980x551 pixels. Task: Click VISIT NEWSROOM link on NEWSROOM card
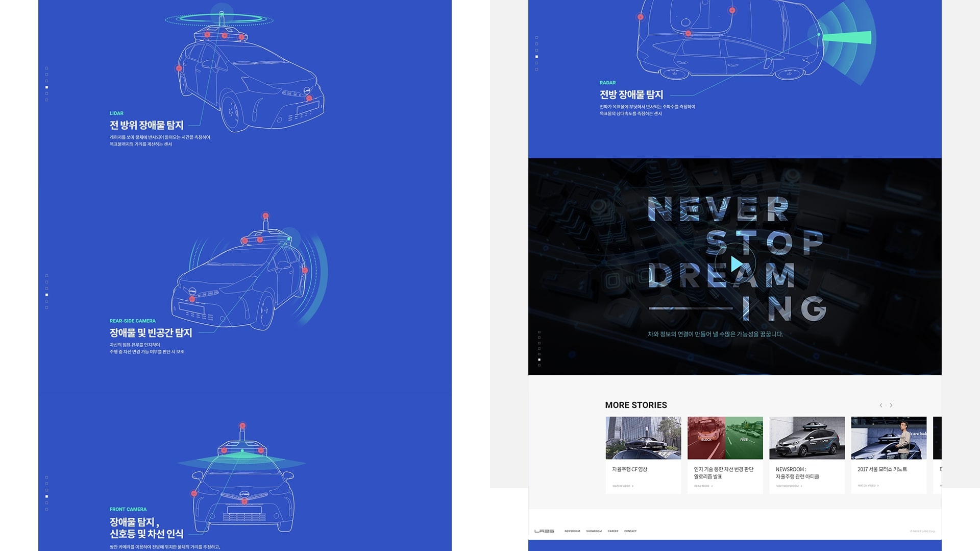click(x=789, y=486)
